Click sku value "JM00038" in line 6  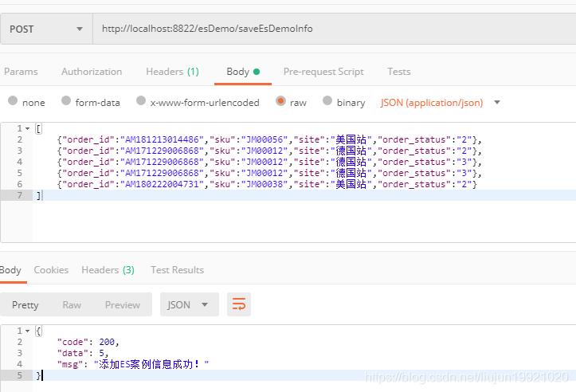264,184
